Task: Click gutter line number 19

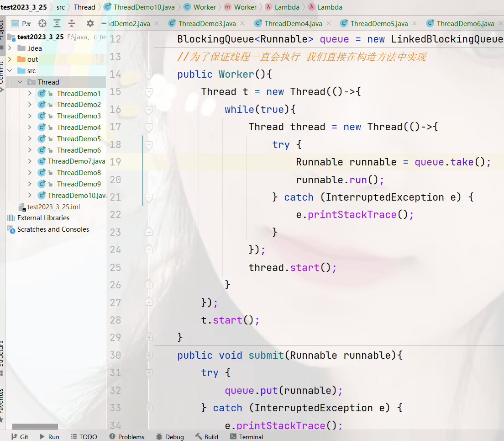Action: coord(115,162)
